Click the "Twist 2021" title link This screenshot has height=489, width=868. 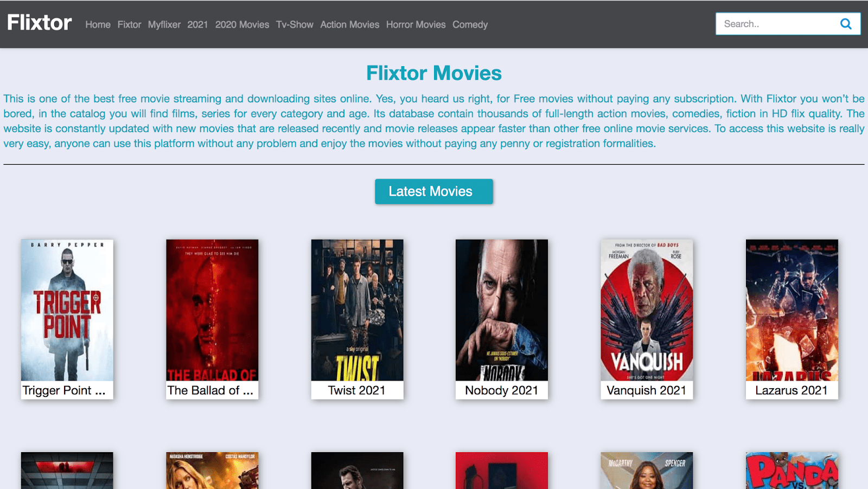357,390
